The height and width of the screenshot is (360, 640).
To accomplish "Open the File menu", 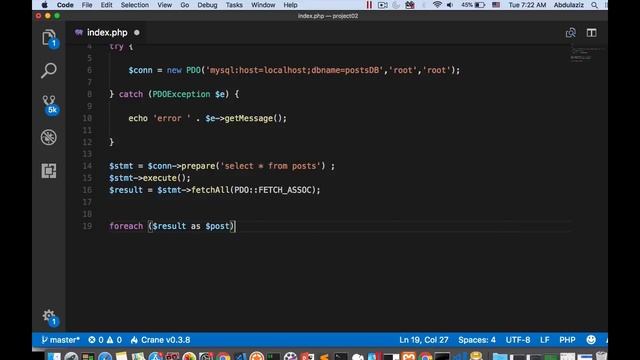I will click(x=87, y=5).
